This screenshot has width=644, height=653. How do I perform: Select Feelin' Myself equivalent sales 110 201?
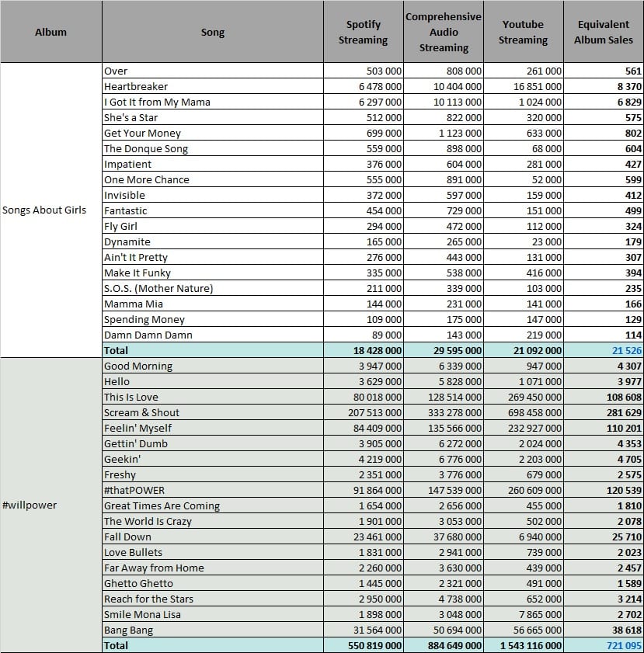click(603, 428)
